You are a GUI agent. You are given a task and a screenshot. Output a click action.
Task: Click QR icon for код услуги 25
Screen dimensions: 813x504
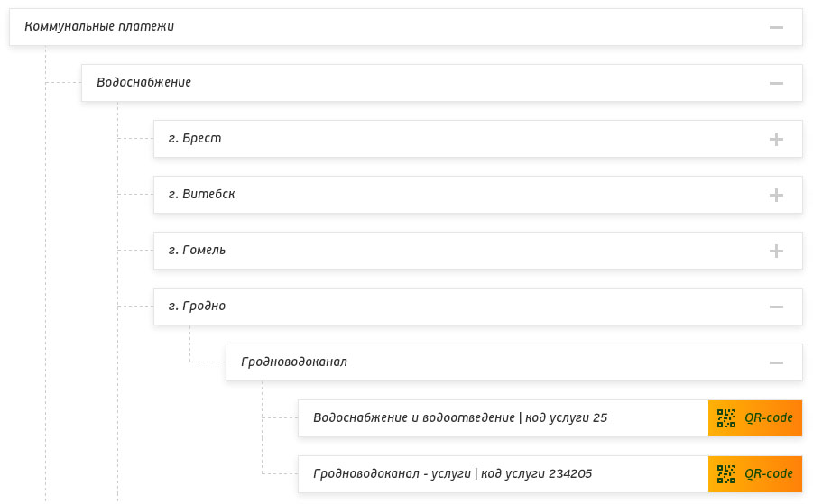[726, 418]
